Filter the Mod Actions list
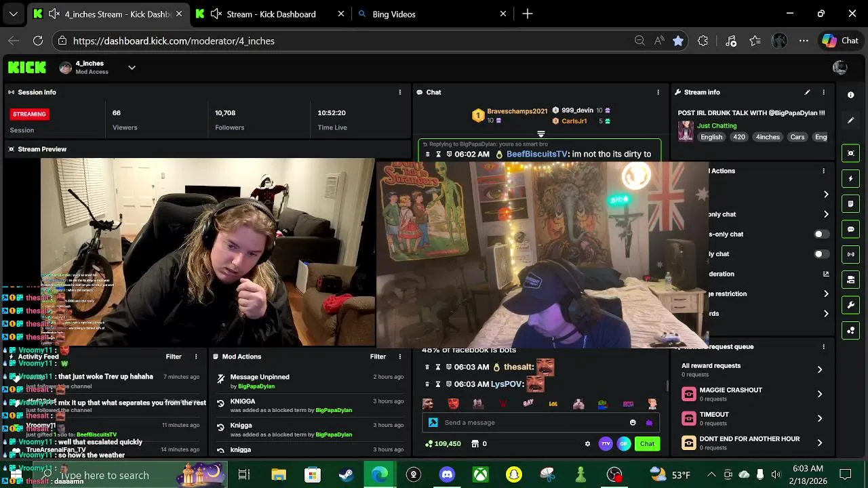 tap(378, 357)
